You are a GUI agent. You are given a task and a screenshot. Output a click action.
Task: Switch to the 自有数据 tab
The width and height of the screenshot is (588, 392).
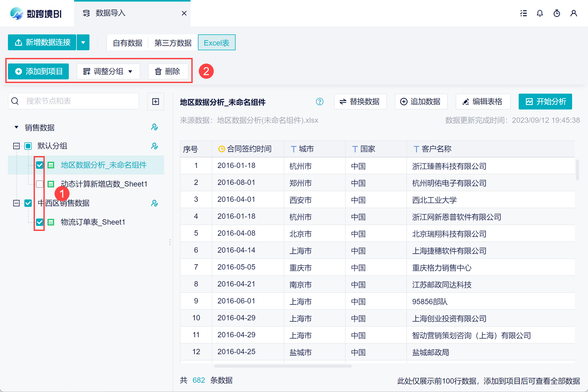coord(128,43)
